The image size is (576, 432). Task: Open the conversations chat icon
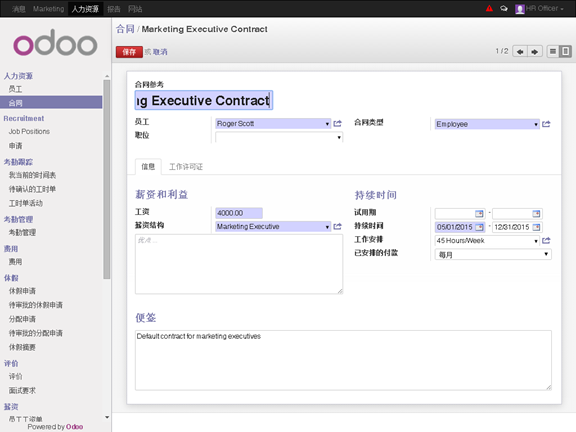click(504, 8)
